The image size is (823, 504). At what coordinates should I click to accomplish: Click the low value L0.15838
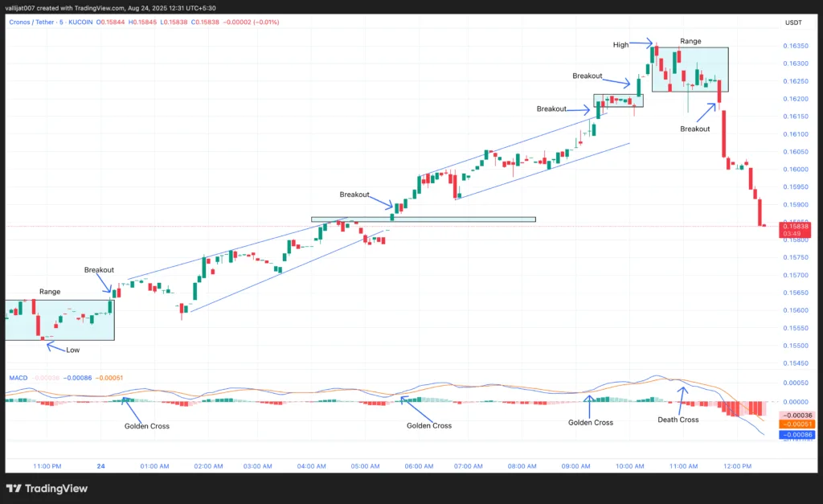(174, 22)
